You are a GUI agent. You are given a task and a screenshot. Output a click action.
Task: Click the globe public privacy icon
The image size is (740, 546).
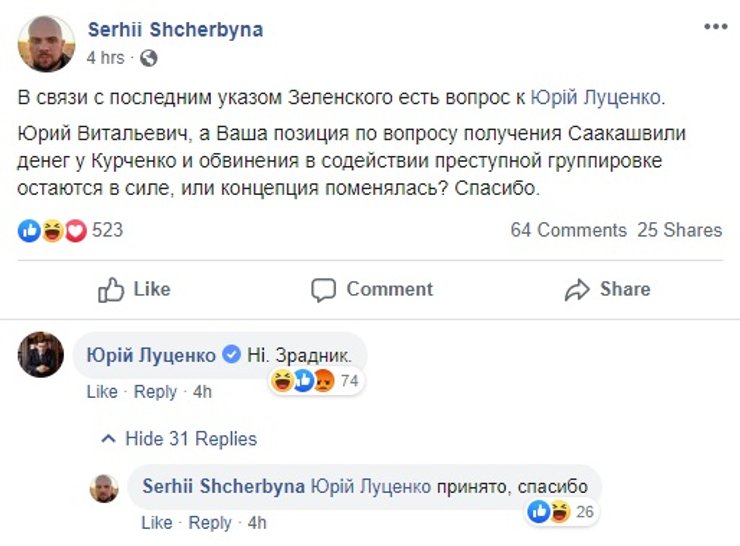149,58
